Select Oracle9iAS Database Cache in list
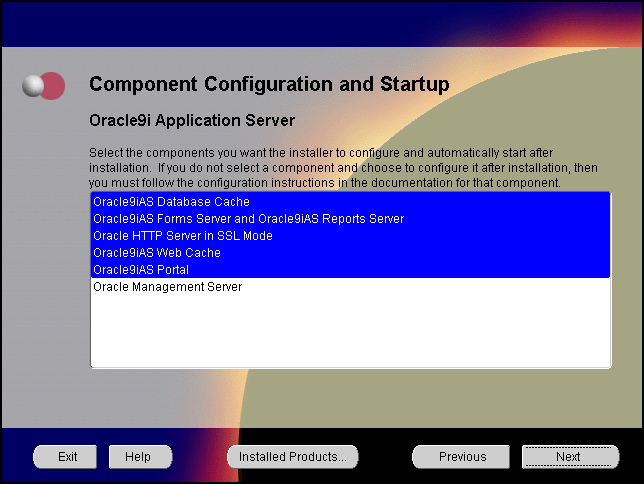 350,202
